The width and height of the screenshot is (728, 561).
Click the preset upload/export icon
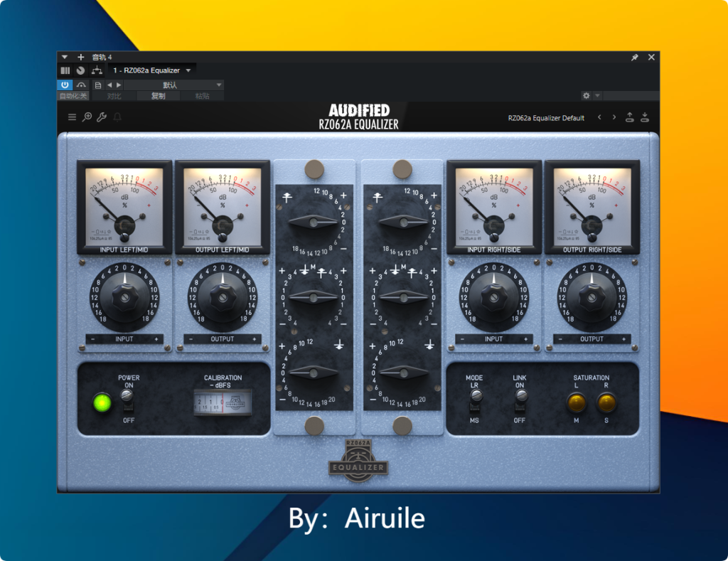(x=630, y=117)
